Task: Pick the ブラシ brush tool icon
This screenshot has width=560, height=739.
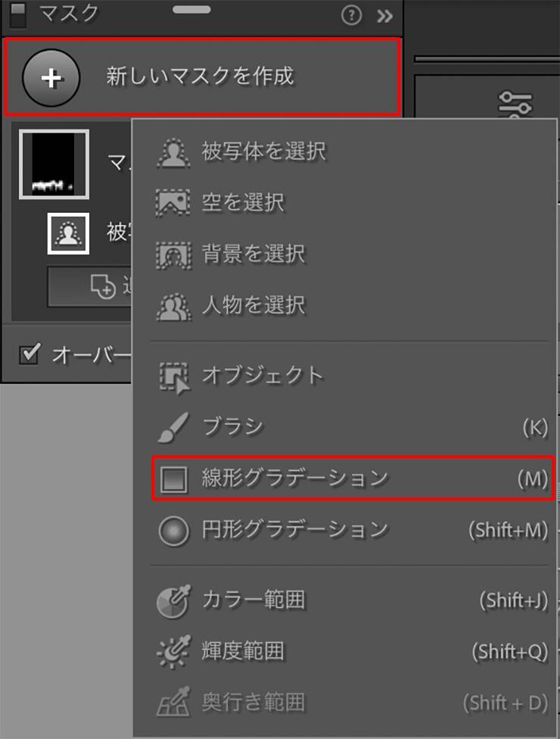Action: [x=173, y=427]
